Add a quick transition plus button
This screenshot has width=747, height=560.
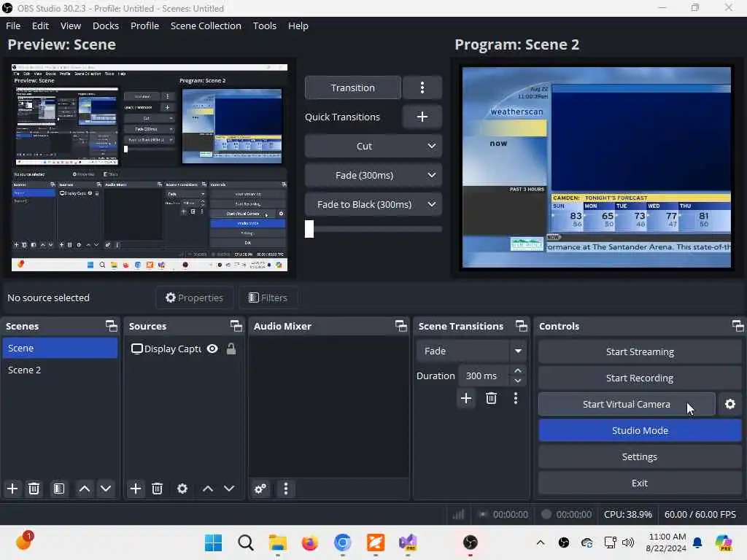(x=422, y=117)
